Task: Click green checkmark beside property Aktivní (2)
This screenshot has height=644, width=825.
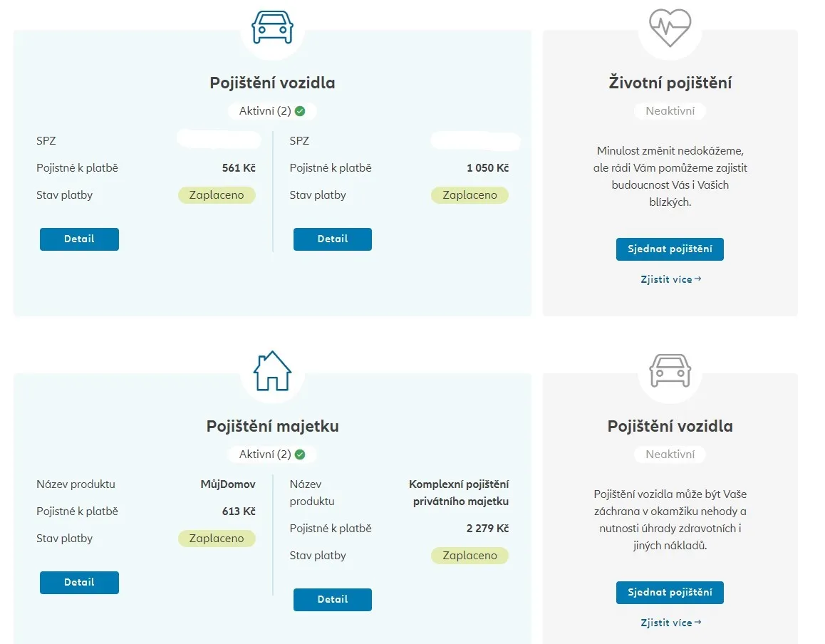Action: 300,455
